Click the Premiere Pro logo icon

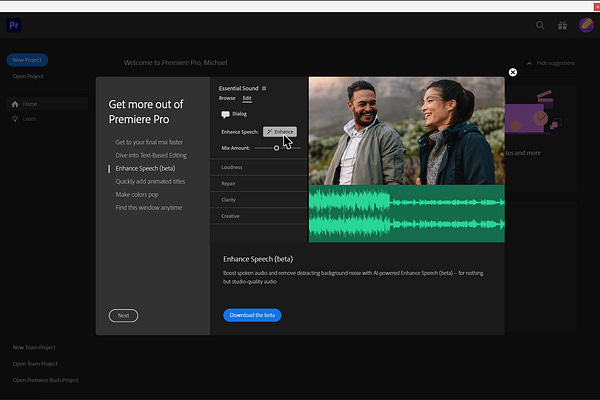[x=14, y=25]
